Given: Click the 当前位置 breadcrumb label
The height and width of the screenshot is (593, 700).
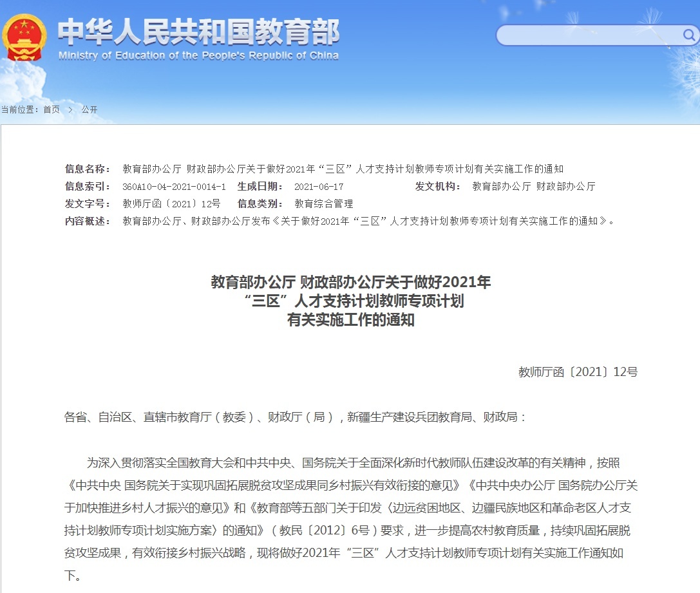Looking at the screenshot, I should (x=20, y=109).
